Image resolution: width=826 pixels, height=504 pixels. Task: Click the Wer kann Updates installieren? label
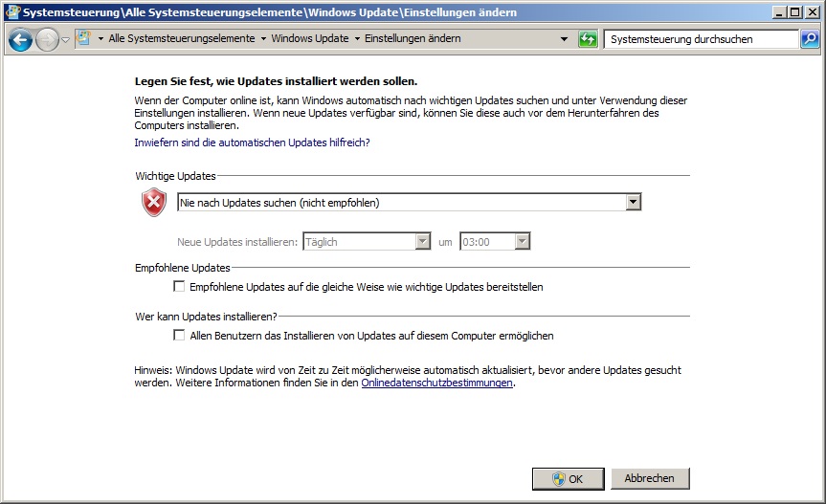[206, 317]
